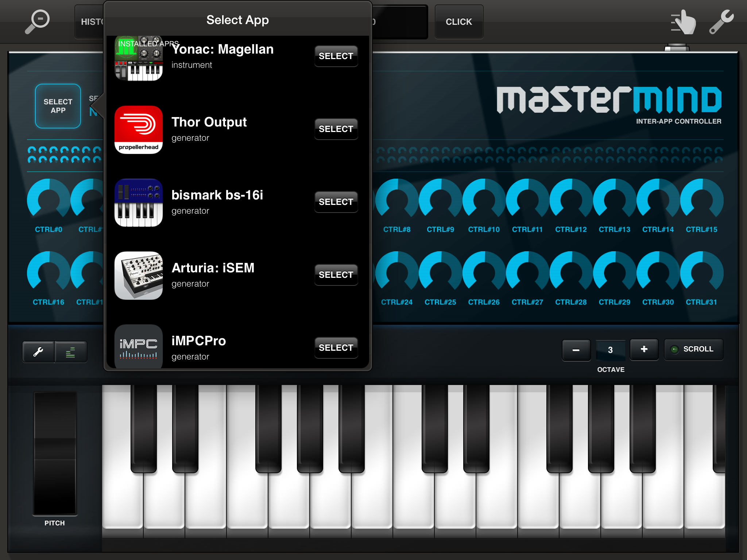This screenshot has height=560, width=747.
Task: Tap the Yonac Magellan app icon
Action: pyautogui.click(x=139, y=58)
